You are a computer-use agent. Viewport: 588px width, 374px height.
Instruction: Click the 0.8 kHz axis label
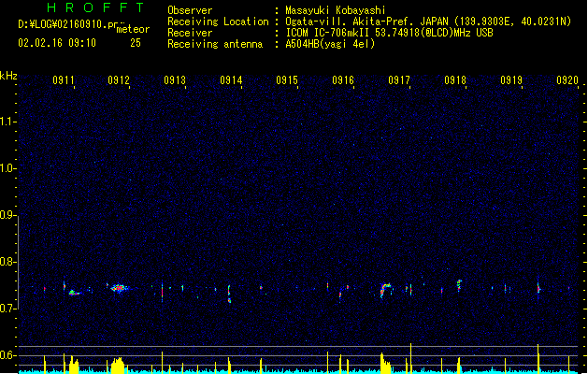click(x=8, y=262)
